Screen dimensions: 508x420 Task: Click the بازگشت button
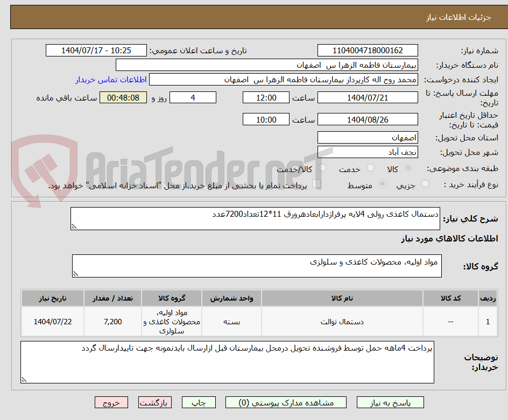click(155, 402)
